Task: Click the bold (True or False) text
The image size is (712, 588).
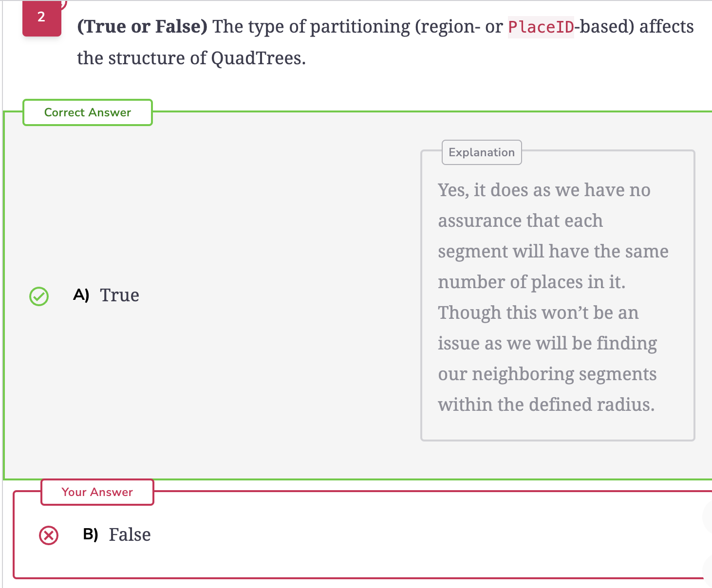Action: 142,27
